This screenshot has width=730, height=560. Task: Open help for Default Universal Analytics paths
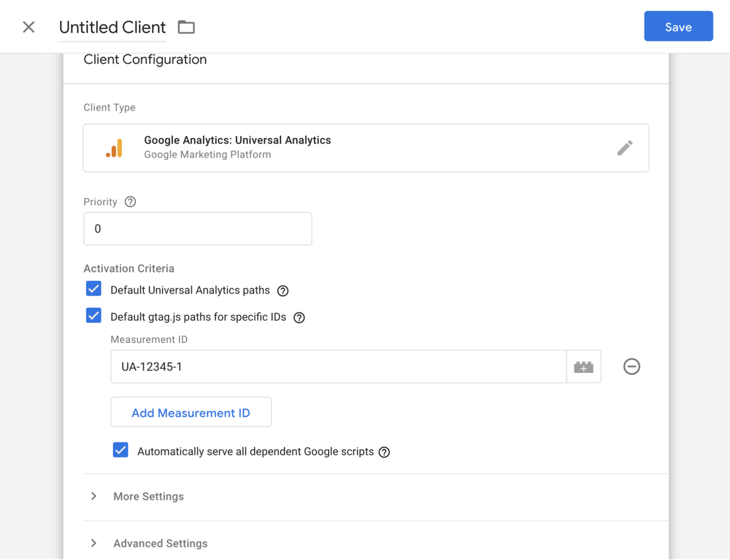283,291
